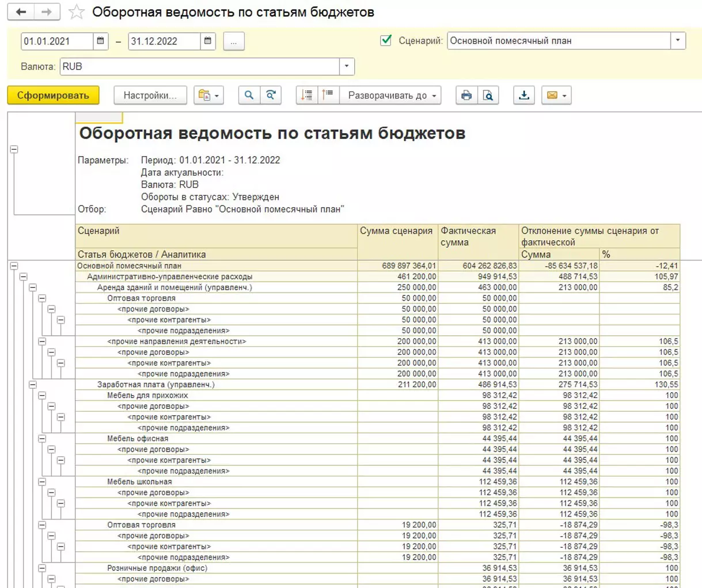
Task: Open calendar picker for start date 01.01.2021
Action: 100,41
